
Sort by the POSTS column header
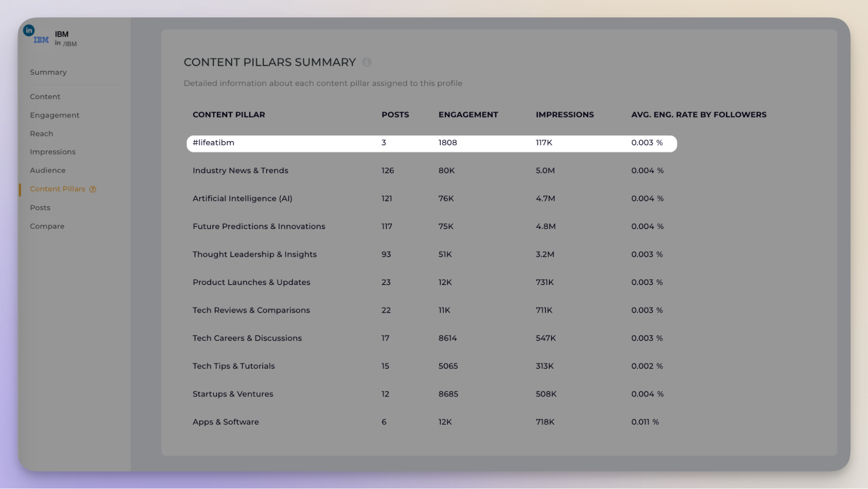point(395,115)
